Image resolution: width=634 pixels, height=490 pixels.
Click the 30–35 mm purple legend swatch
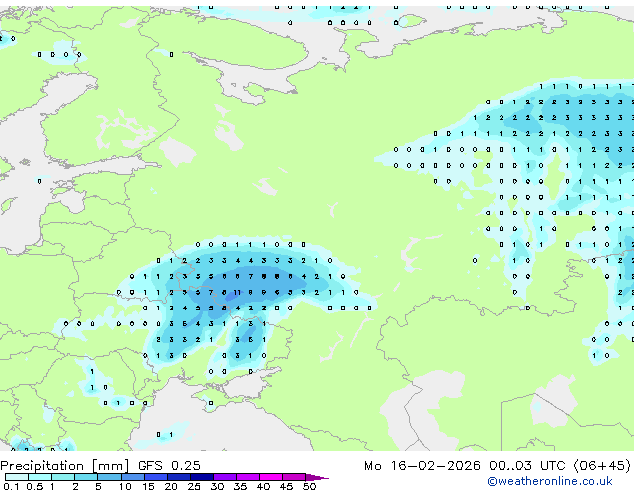[x=225, y=477]
